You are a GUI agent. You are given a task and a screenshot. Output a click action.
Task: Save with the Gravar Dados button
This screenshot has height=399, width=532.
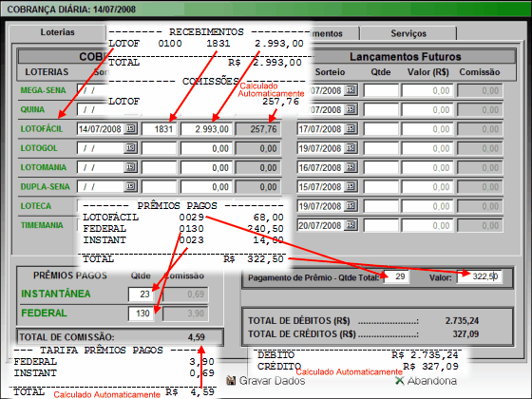[266, 381]
